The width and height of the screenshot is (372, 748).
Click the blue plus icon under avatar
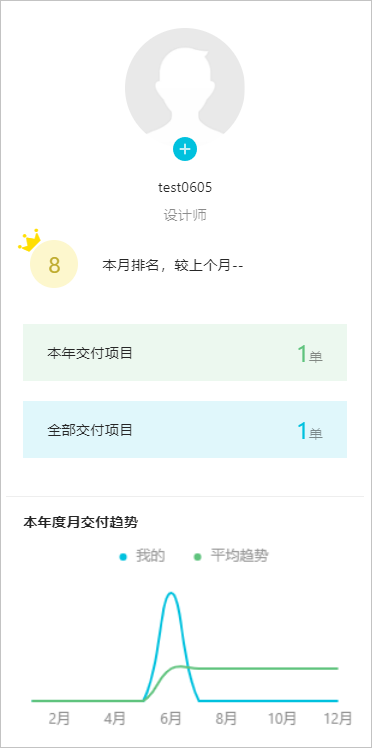(185, 149)
